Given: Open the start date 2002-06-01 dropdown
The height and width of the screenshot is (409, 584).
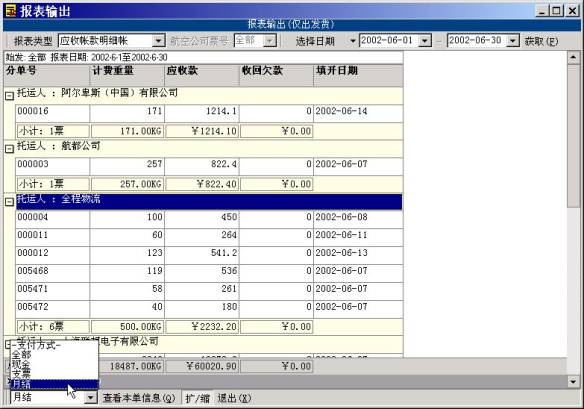Looking at the screenshot, I should tap(425, 41).
